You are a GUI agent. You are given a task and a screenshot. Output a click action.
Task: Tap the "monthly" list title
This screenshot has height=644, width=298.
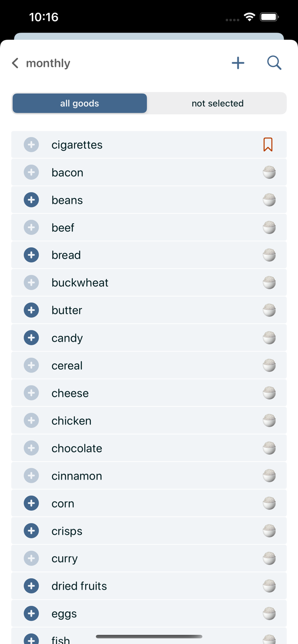tap(48, 63)
